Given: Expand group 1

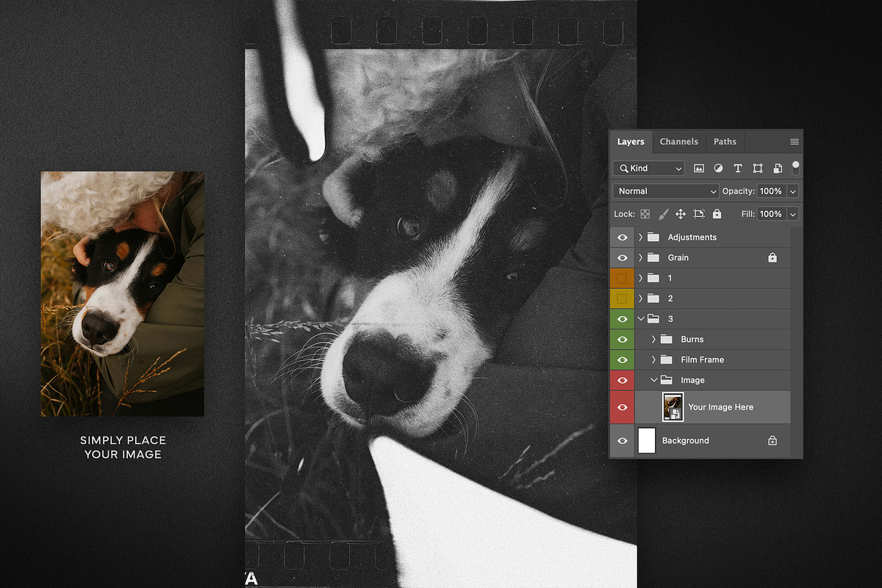Looking at the screenshot, I should (640, 278).
